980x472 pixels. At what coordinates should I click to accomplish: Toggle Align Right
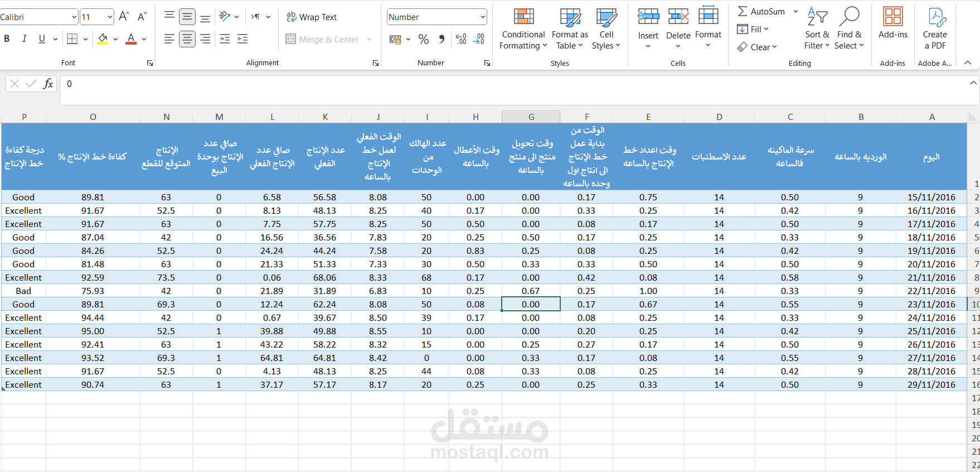(x=205, y=38)
